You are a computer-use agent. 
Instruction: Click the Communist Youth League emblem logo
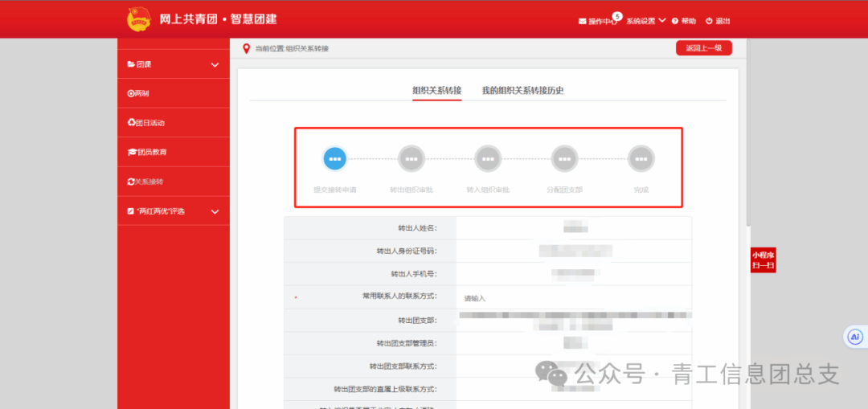139,19
